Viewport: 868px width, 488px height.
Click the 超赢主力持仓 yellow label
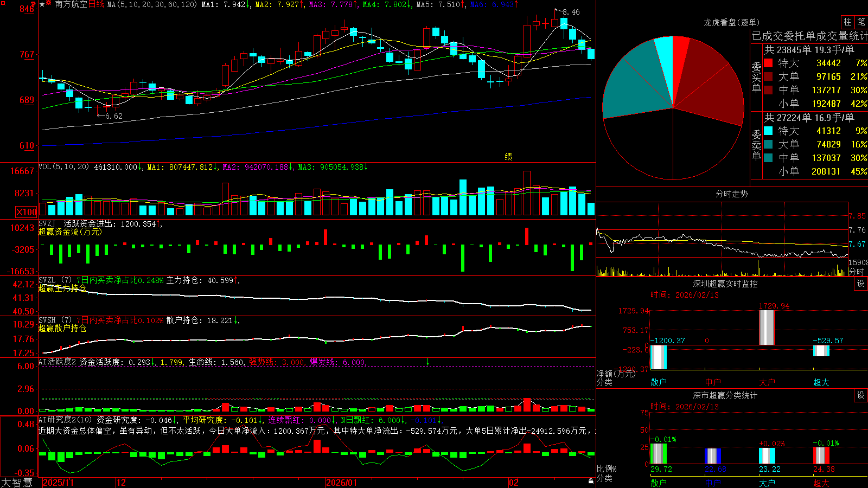(62, 288)
